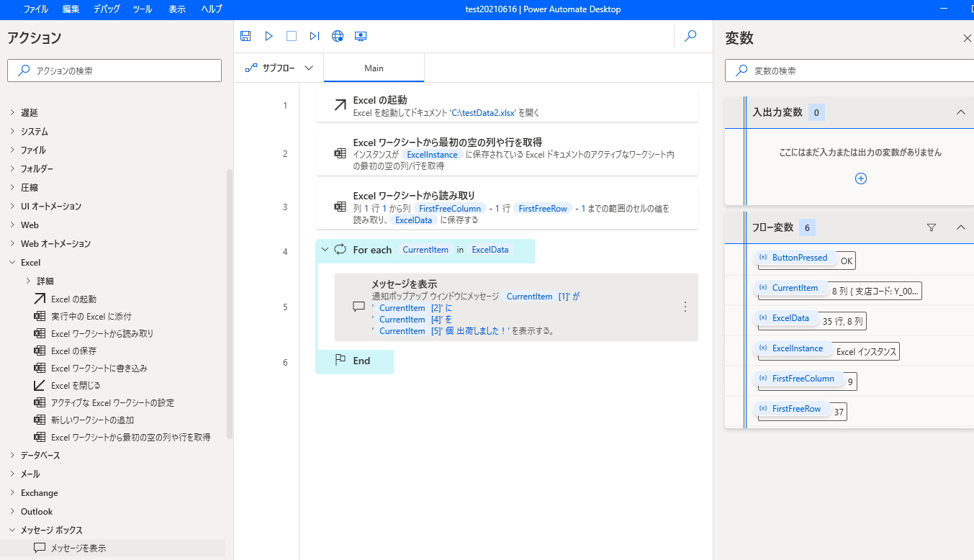Click the アクションの検索 search field
This screenshot has width=974, height=560.
click(114, 71)
